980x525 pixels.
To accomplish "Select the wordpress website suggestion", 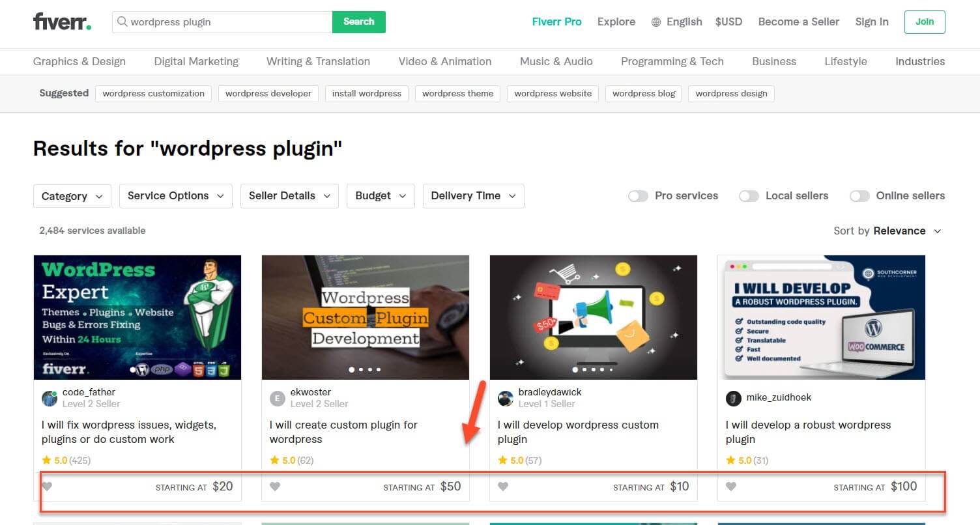I will point(553,93).
